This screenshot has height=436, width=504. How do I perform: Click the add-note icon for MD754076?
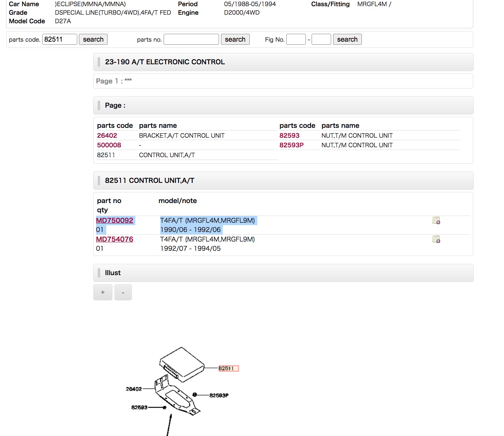(x=436, y=239)
